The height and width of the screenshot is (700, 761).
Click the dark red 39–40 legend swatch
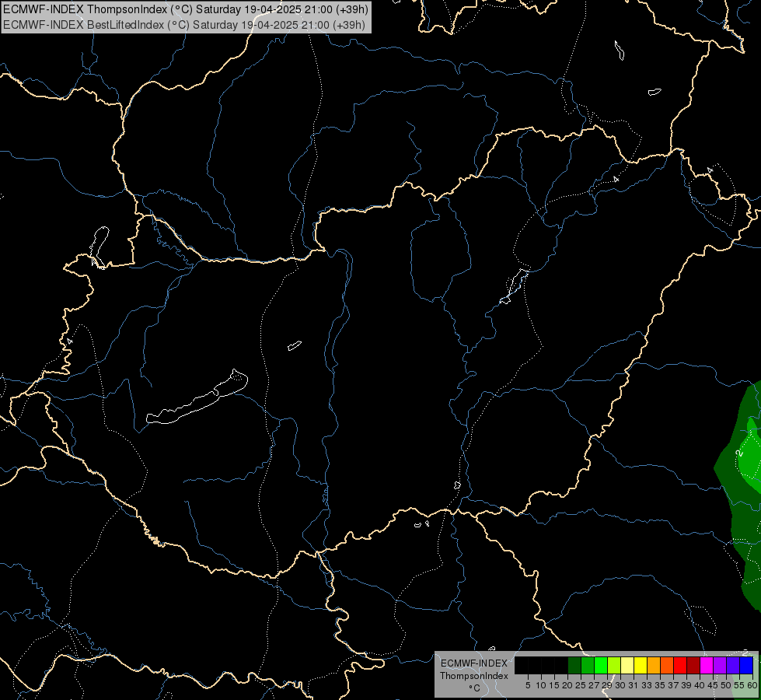click(x=693, y=665)
